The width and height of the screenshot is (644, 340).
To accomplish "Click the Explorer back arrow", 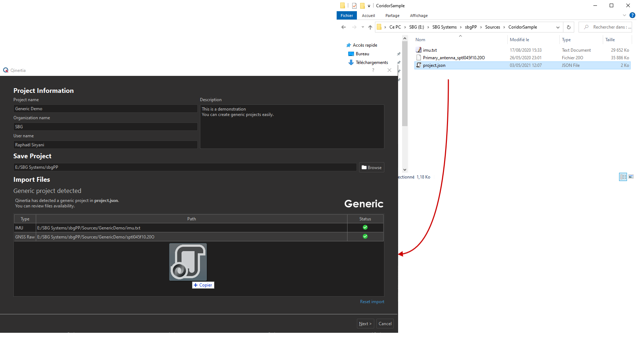I will click(x=344, y=27).
